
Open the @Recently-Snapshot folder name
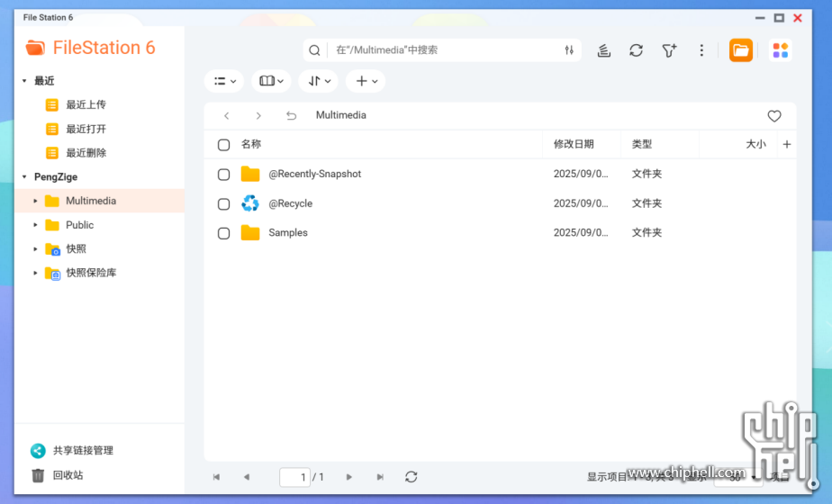[x=314, y=174]
